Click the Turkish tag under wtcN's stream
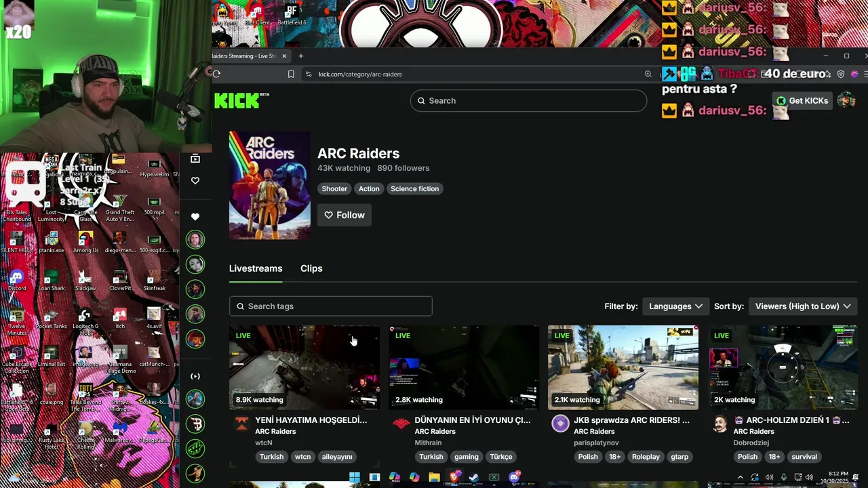 coord(271,457)
